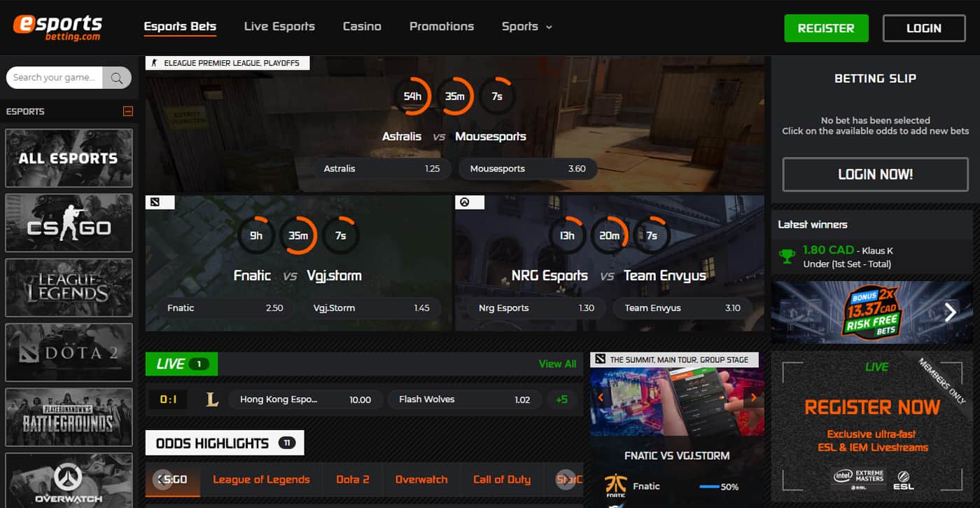Advance the bonus banner with right arrow

[950, 312]
